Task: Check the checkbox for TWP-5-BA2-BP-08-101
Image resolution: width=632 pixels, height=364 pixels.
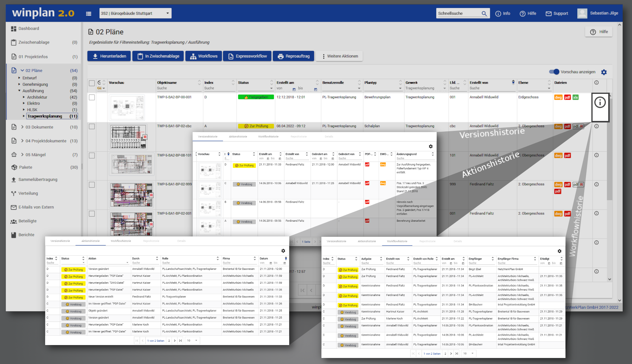Action: (x=92, y=156)
